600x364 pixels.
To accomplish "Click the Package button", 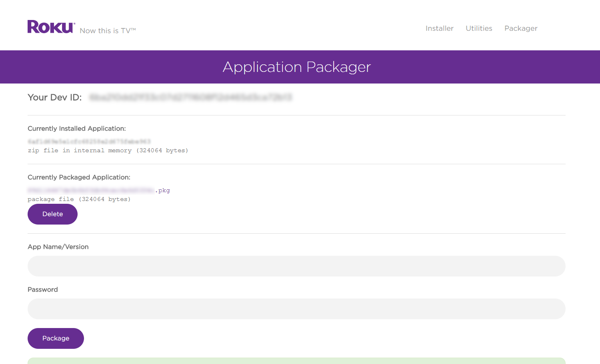I will coord(56,338).
